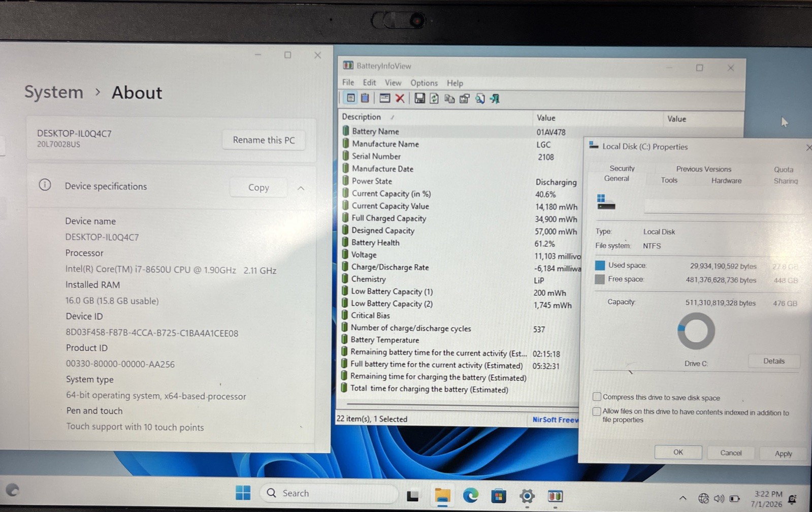
Task: Select the Number of charge/discharge cycles row
Action: point(460,328)
